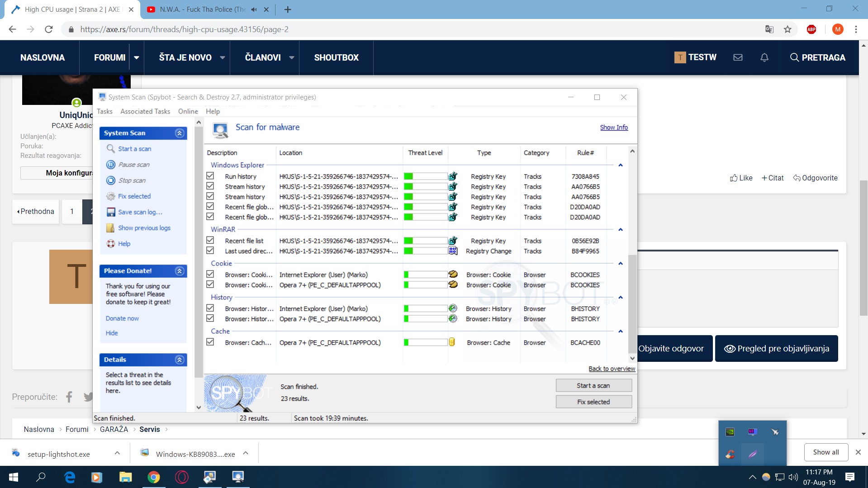Uncheck the Opera cookie entry

coord(210,284)
